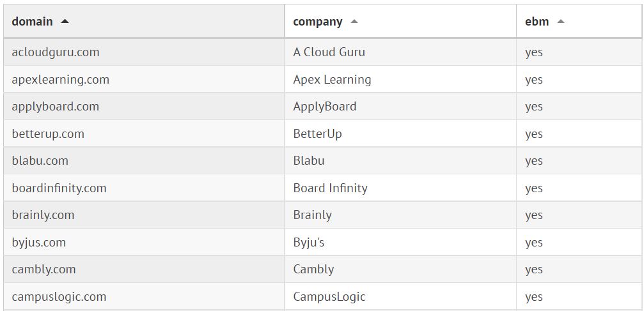Click the company column sort arrow

click(x=354, y=22)
